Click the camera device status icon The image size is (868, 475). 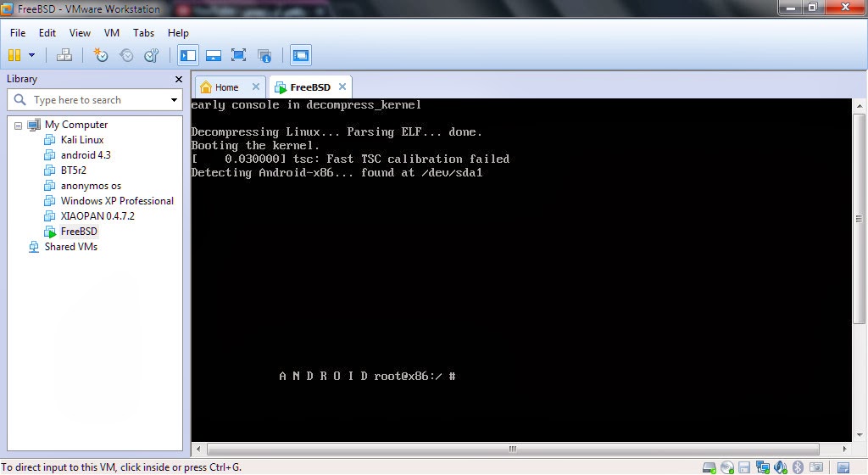[x=816, y=468]
